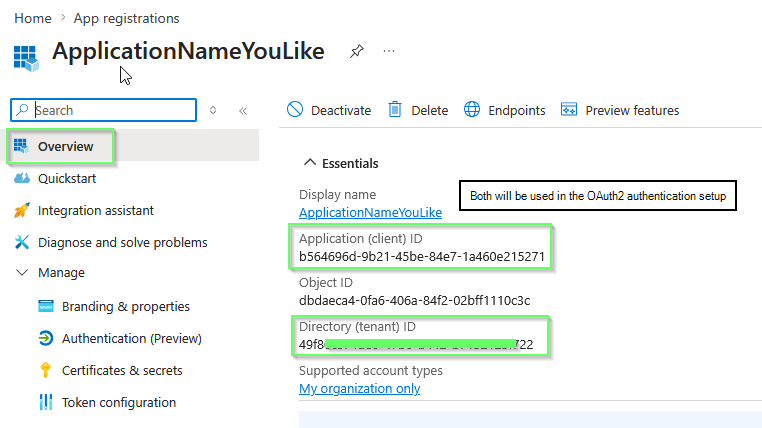Click the Directory (tenant) ID label
Image resolution: width=762 pixels, height=428 pixels.
[x=357, y=326]
